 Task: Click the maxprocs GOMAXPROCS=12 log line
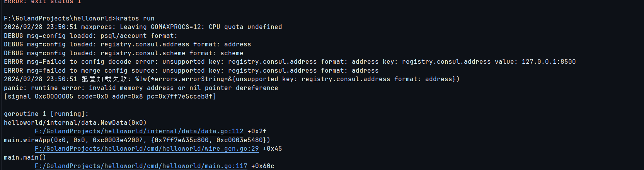143,27
